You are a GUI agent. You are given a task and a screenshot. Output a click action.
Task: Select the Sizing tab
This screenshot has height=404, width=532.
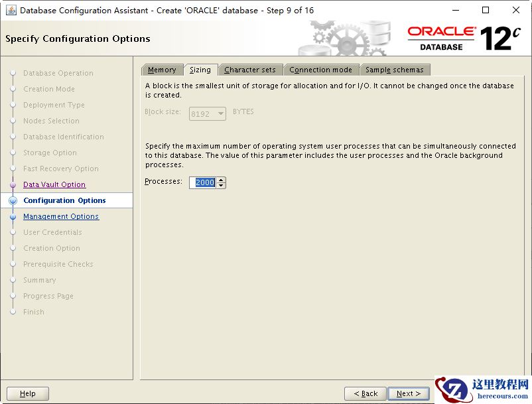[200, 70]
